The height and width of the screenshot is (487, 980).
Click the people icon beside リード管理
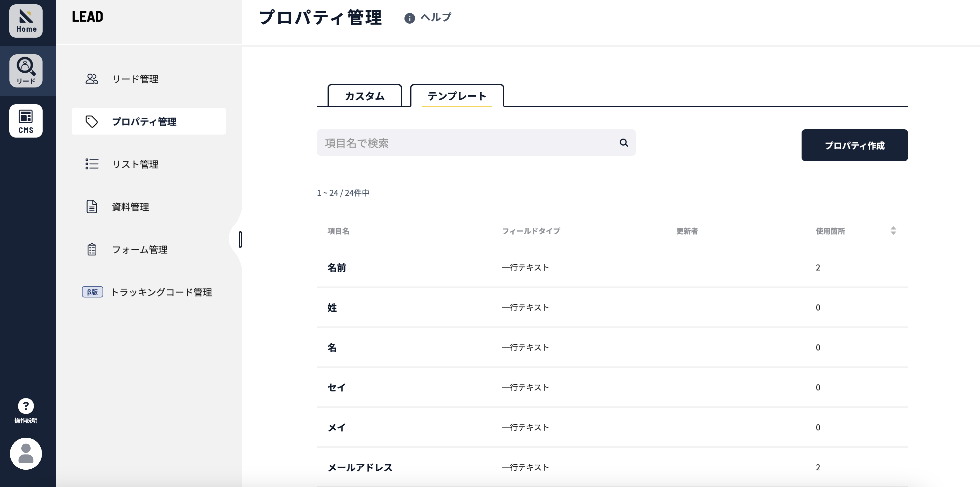(x=92, y=79)
